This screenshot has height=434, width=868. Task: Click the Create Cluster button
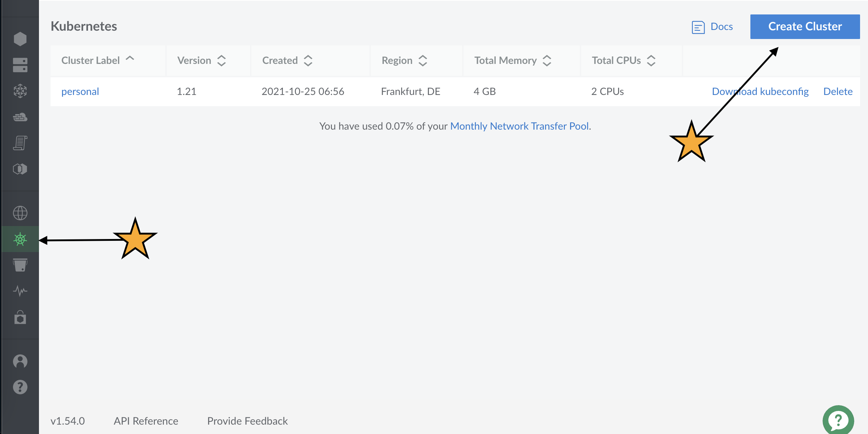point(805,27)
